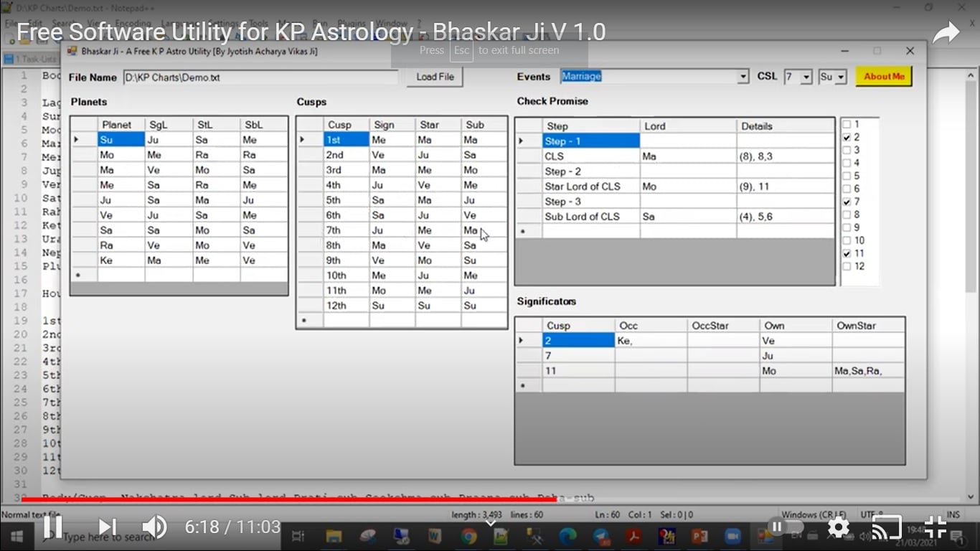Select cusp 11 in Significators table
The image size is (980, 551).
click(579, 371)
